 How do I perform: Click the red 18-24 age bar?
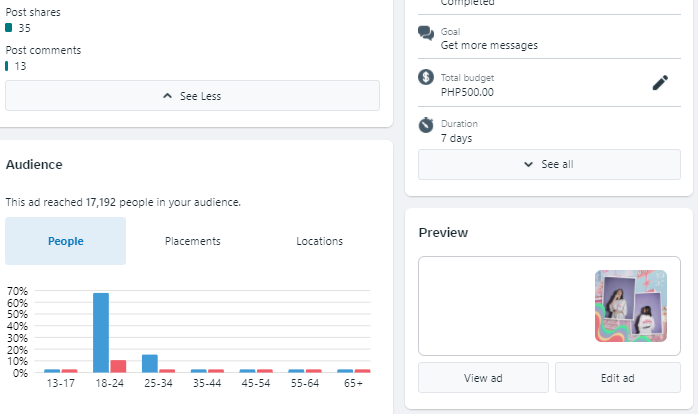pos(118,366)
